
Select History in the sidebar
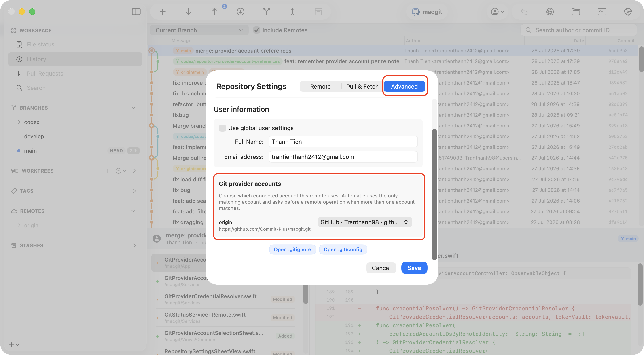(x=75, y=59)
